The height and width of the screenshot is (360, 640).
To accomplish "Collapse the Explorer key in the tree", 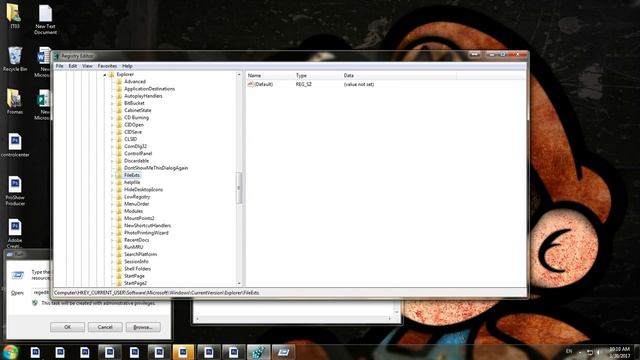I will [105, 75].
